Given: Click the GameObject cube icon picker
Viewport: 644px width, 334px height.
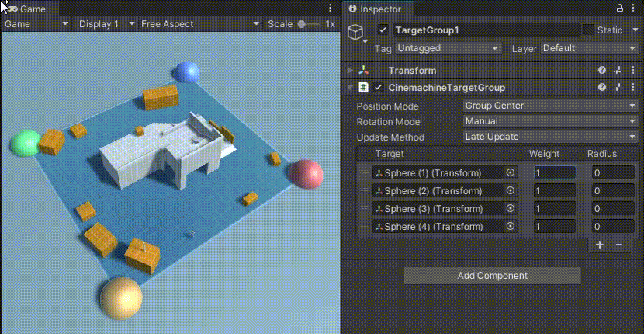Looking at the screenshot, I should click(355, 33).
